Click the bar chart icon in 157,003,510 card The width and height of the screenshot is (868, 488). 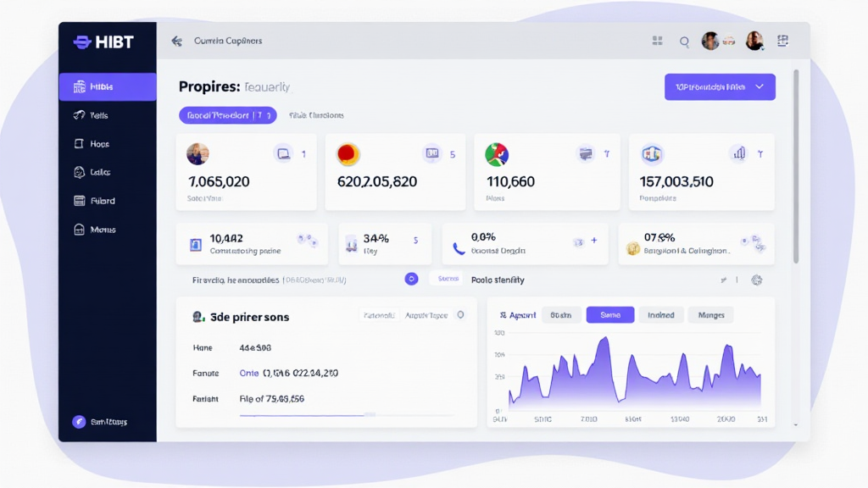[x=739, y=153]
